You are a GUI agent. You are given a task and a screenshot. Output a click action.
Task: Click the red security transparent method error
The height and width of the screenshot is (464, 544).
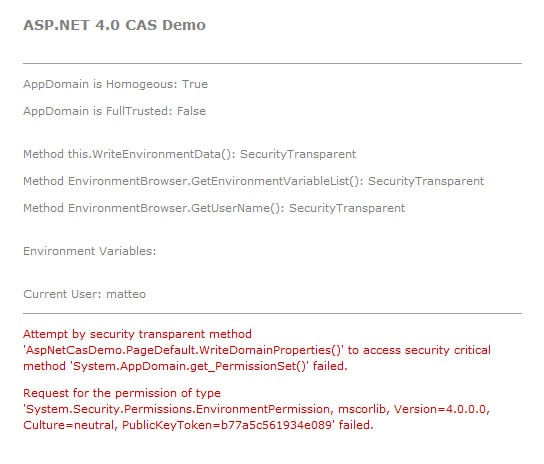[x=257, y=350]
